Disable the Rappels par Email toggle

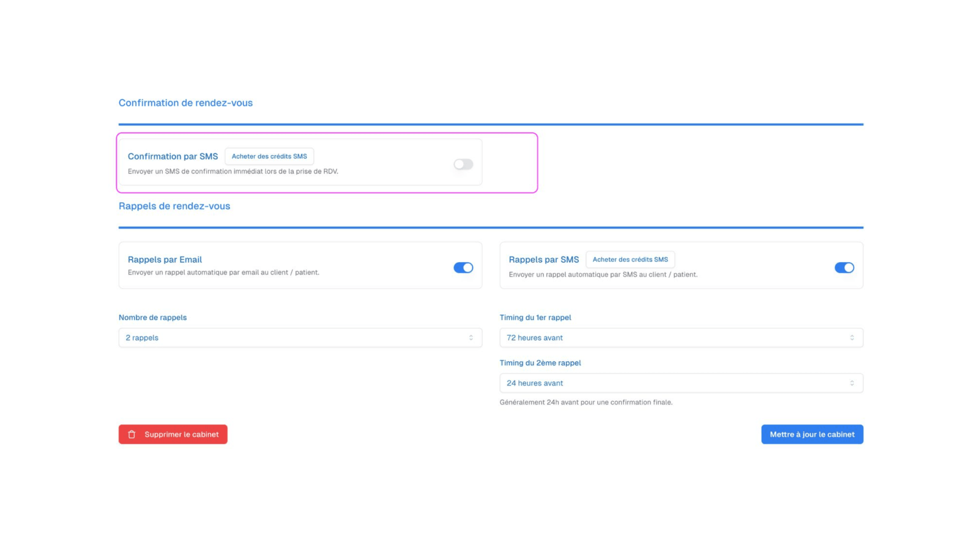click(x=463, y=267)
